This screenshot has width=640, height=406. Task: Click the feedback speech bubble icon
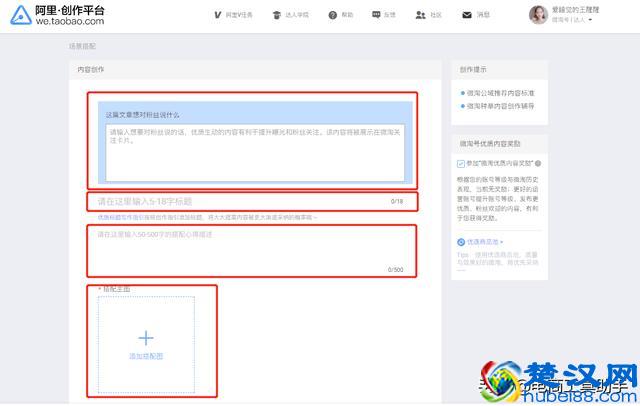point(376,15)
